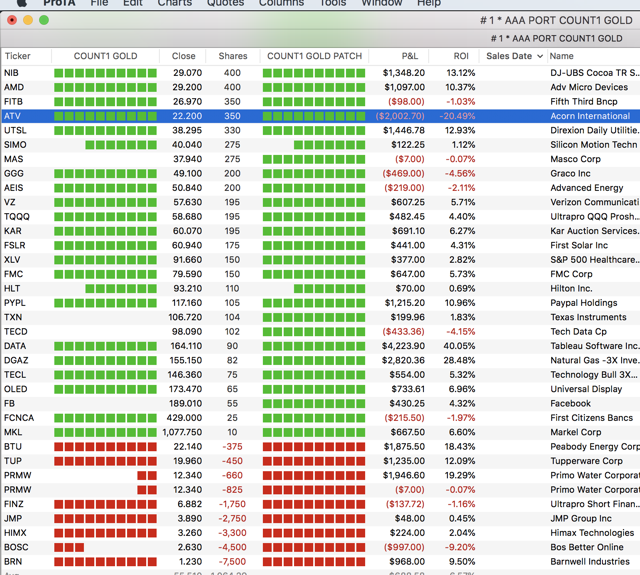Select Verizon Communications name cell
640x575 pixels.
594,202
